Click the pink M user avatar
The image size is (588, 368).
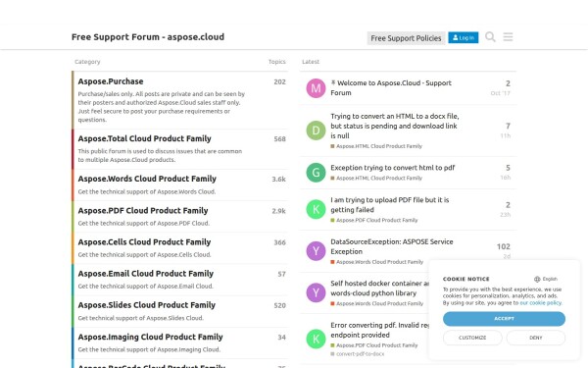coord(316,88)
